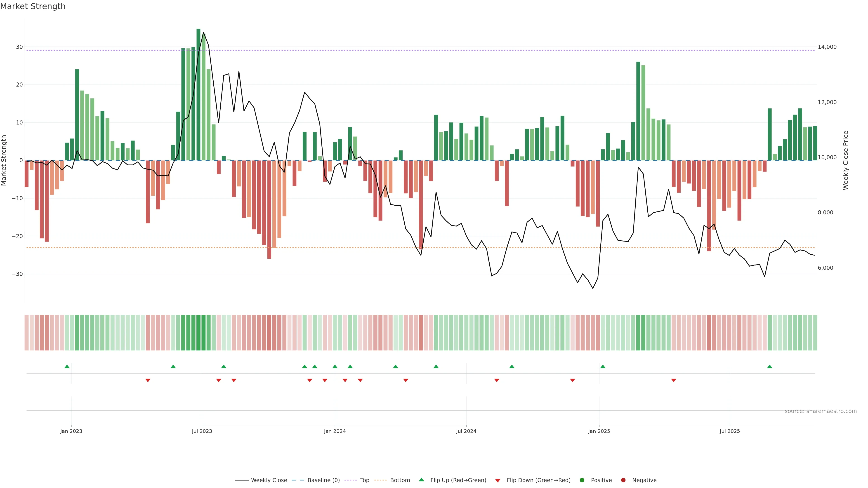Click the Flip Up green triangle legend icon

pyautogui.click(x=421, y=480)
